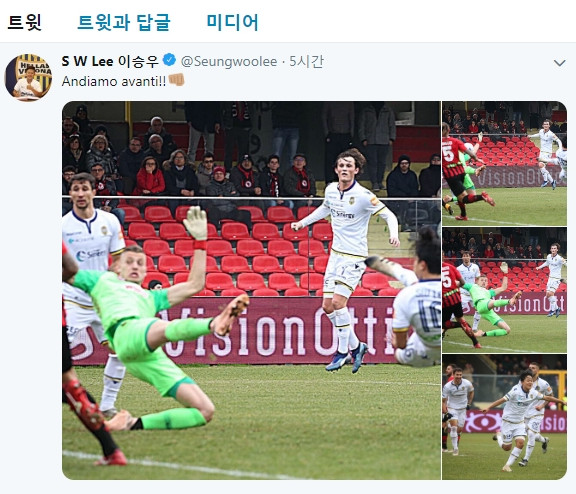Image resolution: width=576 pixels, height=494 pixels.
Task: Click the @Seungwoolee handle
Action: tap(229, 61)
